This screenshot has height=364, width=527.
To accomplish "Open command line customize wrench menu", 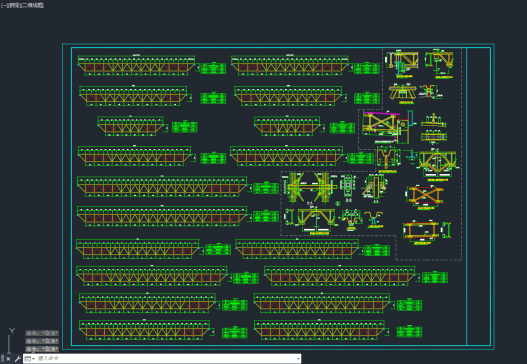I will (x=17, y=359).
